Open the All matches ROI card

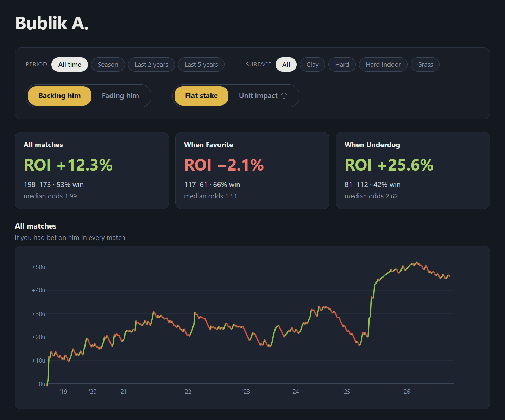coord(92,170)
